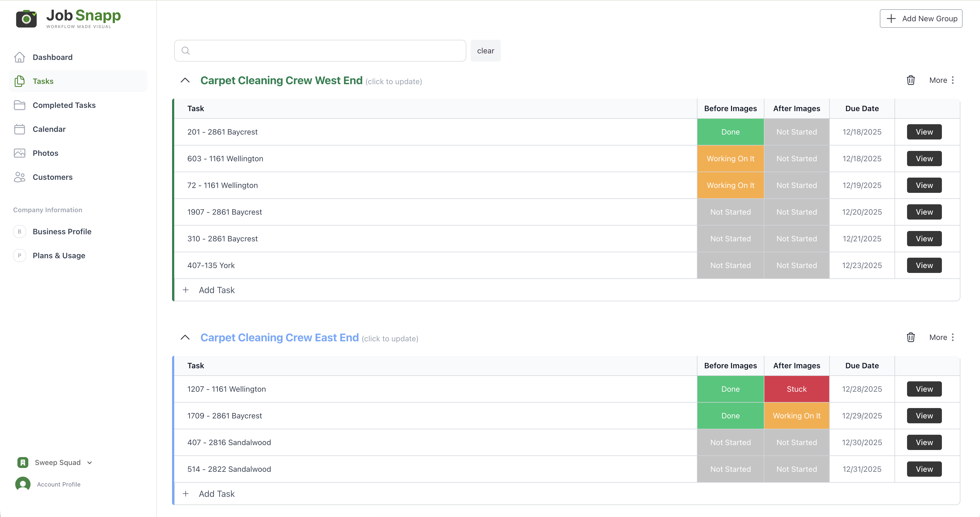
Task: Click trash icon for East End group
Action: pos(910,337)
